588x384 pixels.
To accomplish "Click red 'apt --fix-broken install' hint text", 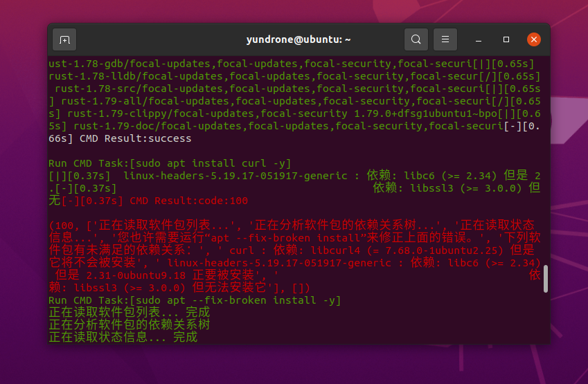I will point(285,238).
